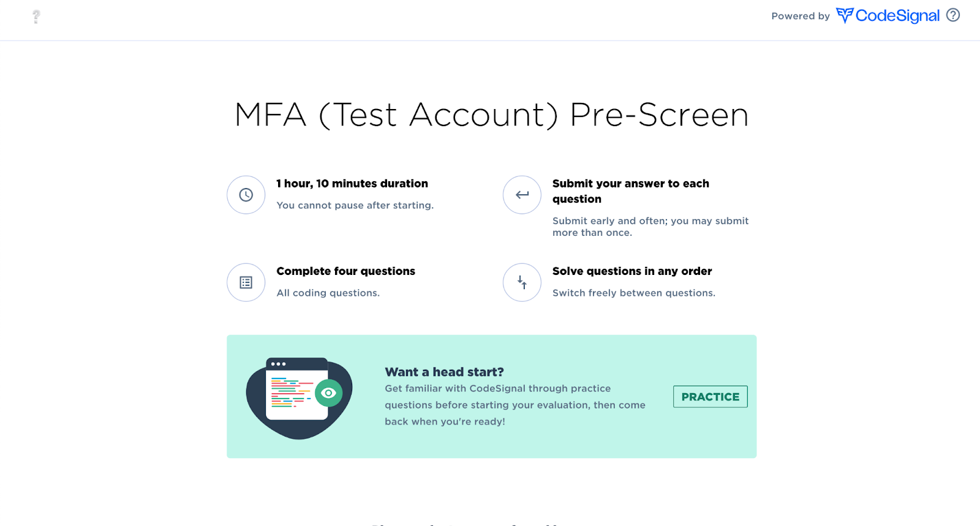The image size is (980, 526).
Task: Click "Submit your answer to each question" heading
Action: coord(631,191)
